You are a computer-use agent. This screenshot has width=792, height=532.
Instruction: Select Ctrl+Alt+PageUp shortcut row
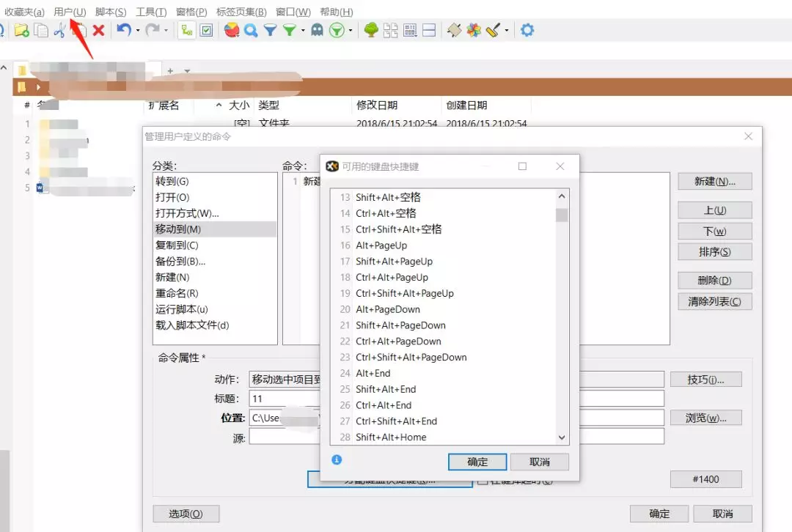443,277
